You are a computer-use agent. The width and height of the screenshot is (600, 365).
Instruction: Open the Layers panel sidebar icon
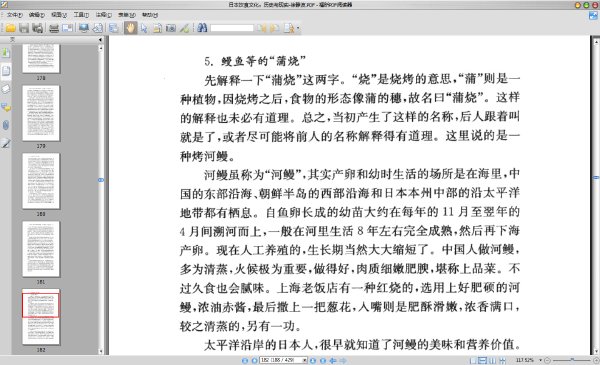[x=6, y=89]
